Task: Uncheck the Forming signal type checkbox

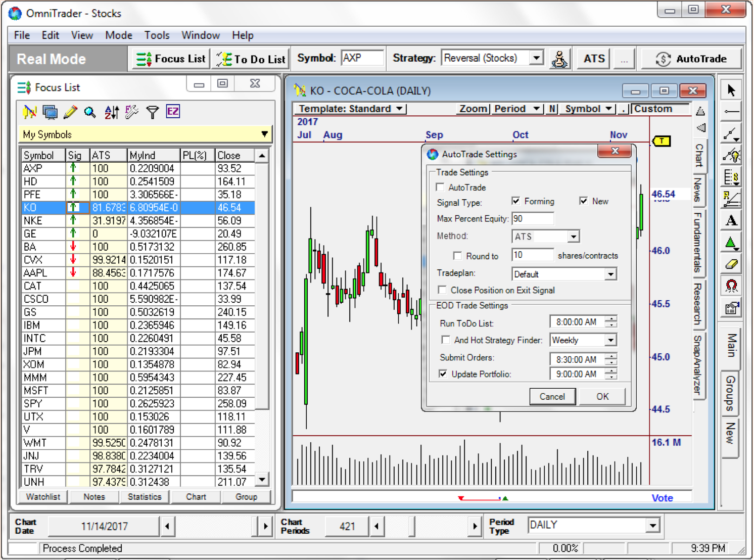Action: coord(516,201)
